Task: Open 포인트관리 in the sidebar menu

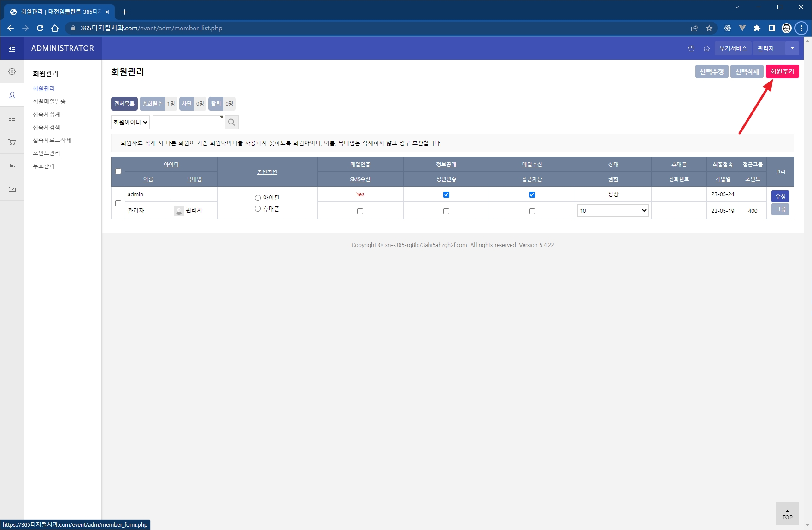Action: pos(47,153)
